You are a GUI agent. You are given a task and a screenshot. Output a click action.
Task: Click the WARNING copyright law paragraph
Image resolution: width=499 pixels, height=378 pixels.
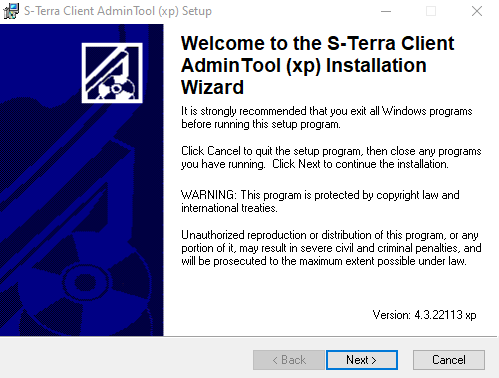tap(320, 201)
